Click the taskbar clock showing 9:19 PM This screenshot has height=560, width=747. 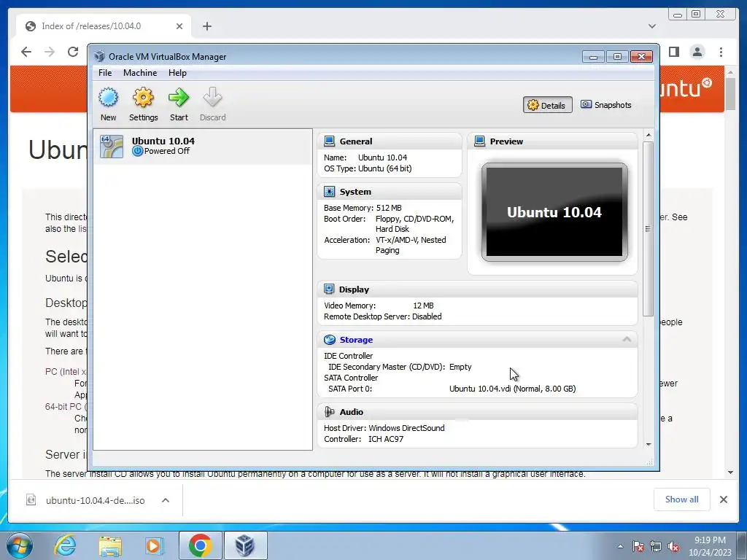710,546
